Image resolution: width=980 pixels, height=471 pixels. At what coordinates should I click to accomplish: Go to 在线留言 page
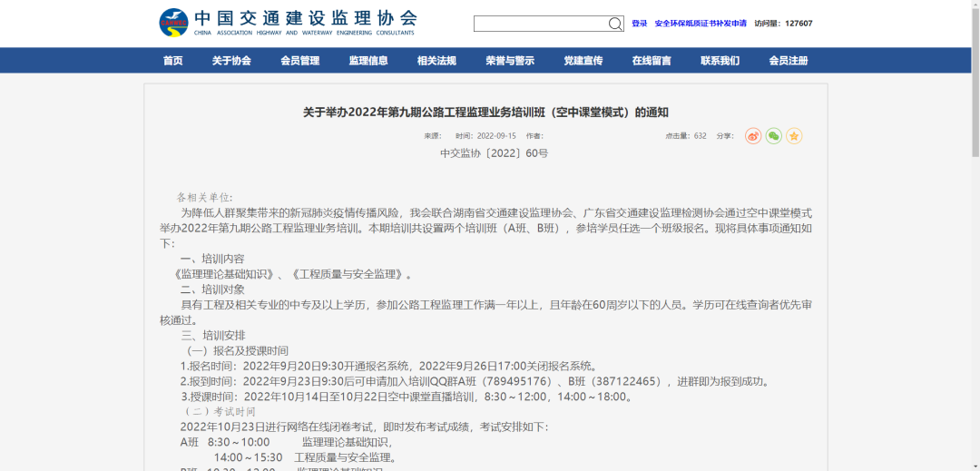coord(652,61)
